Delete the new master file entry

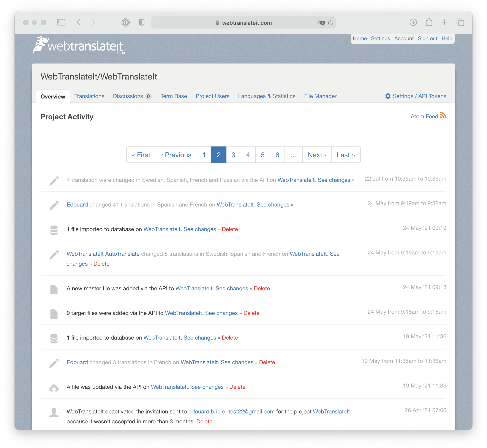262,288
